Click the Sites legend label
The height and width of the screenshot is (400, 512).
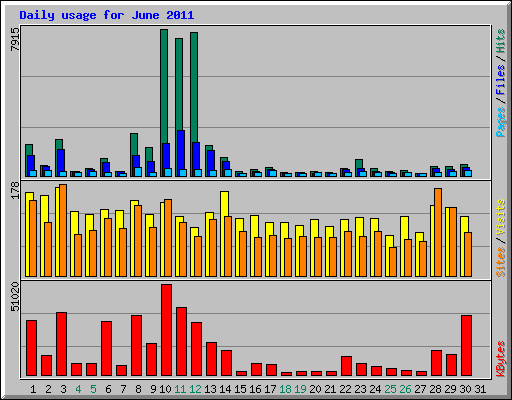point(500,262)
